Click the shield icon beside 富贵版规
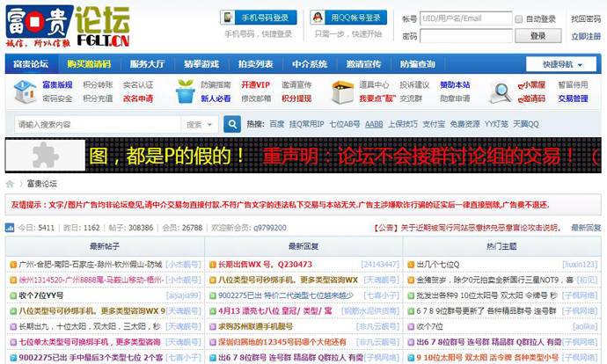This screenshot has width=607, height=364. point(25,91)
